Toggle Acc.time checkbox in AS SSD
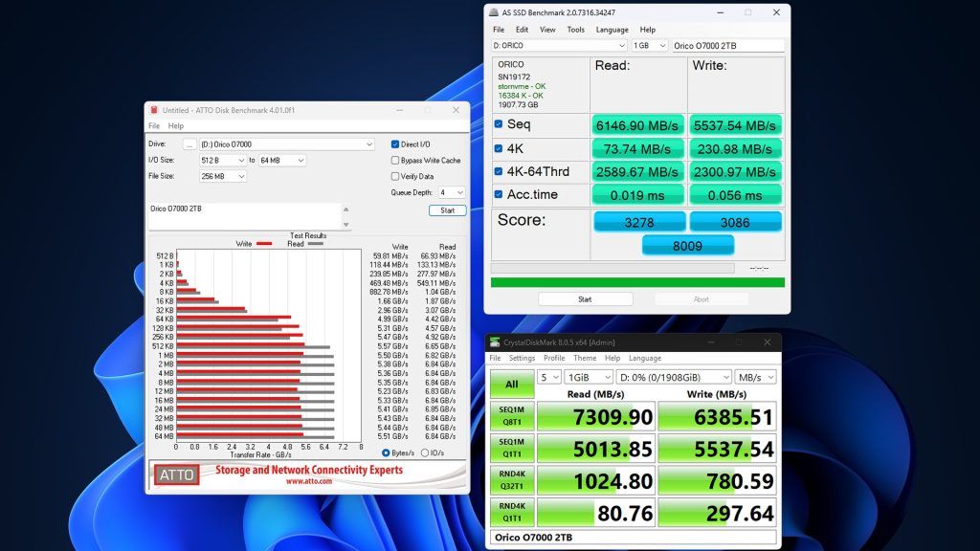Screen dimensions: 980x551 (x=498, y=194)
